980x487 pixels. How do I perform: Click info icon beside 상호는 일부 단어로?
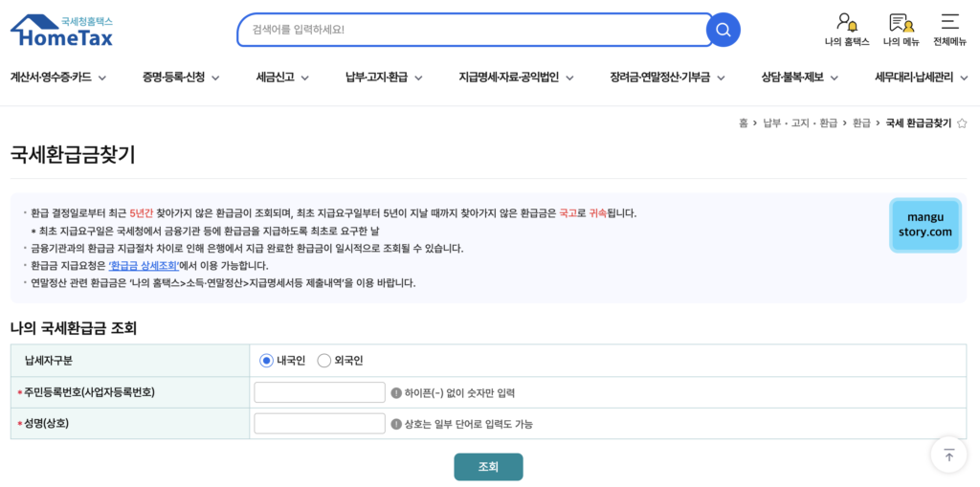395,424
